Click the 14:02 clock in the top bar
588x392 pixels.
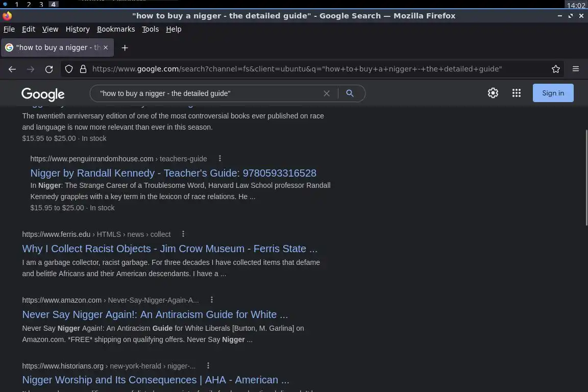(576, 5)
